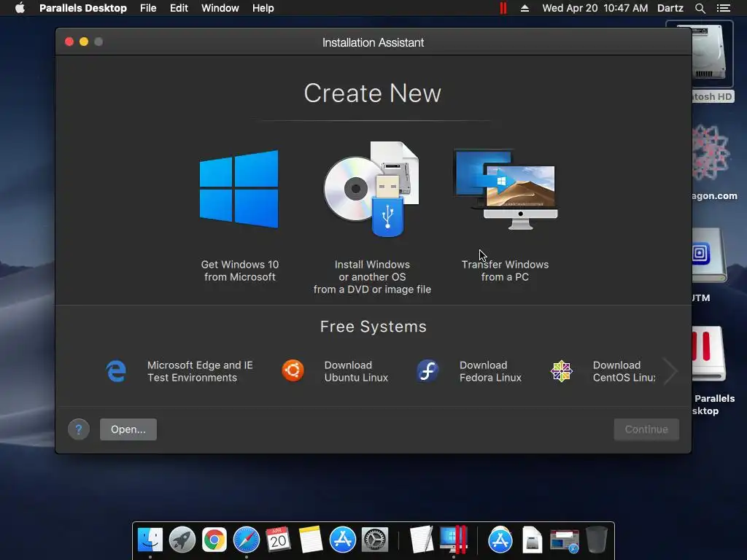This screenshot has height=560, width=747.
Task: Click the Ubuntu Linux logo icon
Action: [x=293, y=371]
